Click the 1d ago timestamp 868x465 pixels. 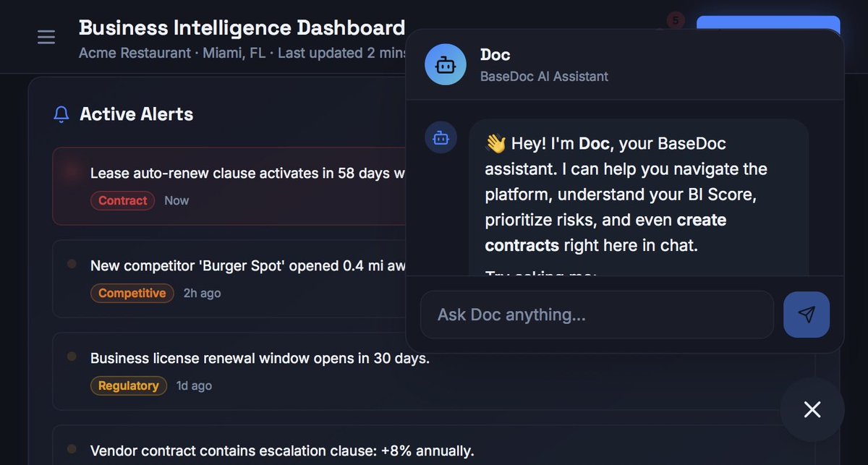tap(195, 385)
